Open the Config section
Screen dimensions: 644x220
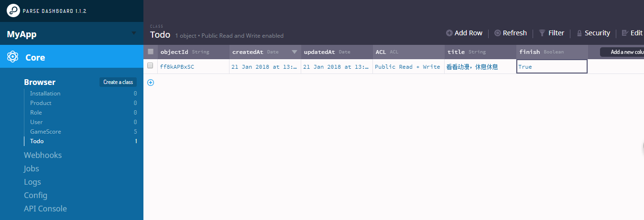[x=35, y=195]
